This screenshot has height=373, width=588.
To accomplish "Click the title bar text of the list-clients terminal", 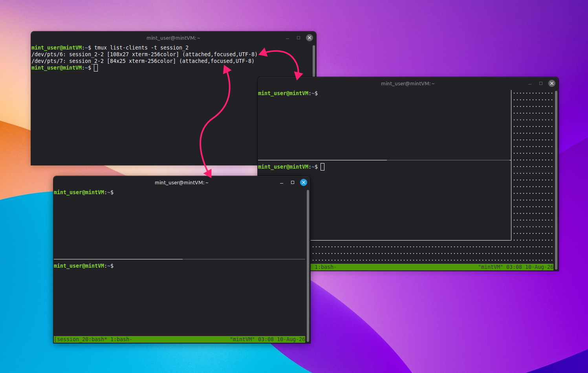I will (173, 38).
